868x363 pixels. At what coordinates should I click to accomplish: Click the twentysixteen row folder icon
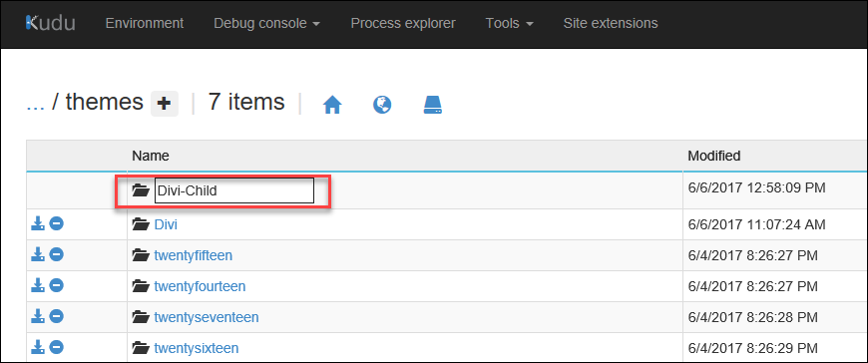click(141, 349)
